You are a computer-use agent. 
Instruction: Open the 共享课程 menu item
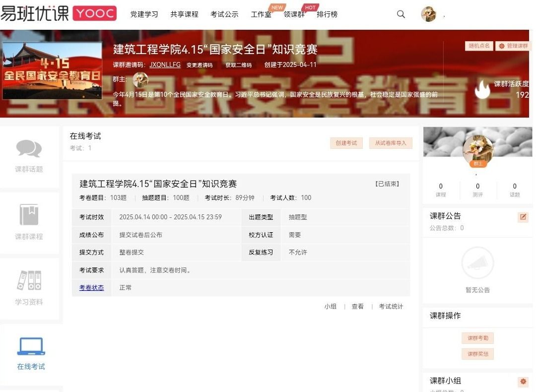pos(184,14)
